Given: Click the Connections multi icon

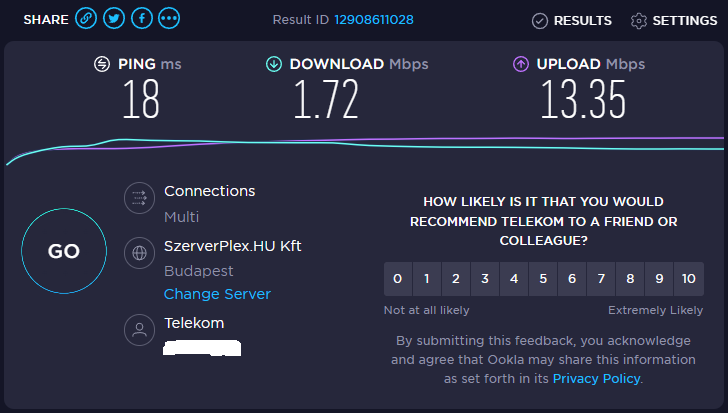Looking at the screenshot, I should [x=139, y=198].
